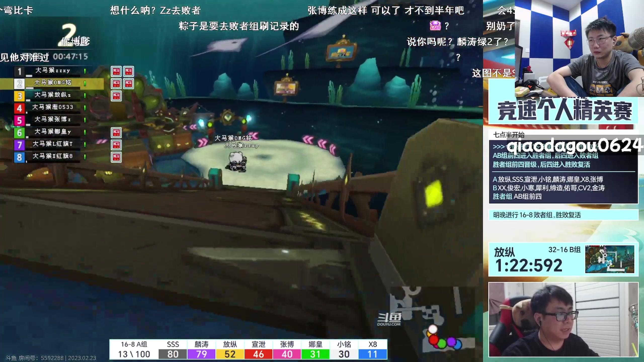644x362 pixels.
Task: Click the N2O item icon beside 大马猴X红旗8
Action: (116, 157)
